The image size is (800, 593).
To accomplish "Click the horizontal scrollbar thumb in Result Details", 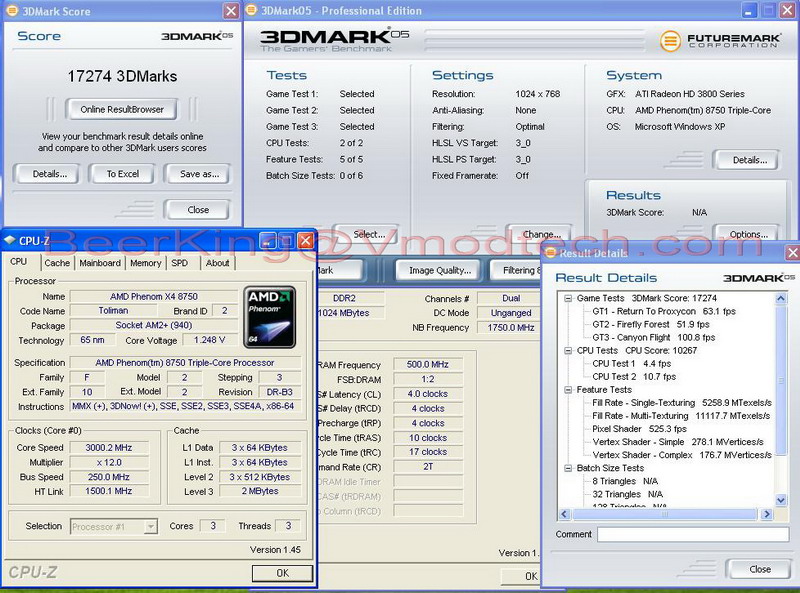I will (664, 514).
